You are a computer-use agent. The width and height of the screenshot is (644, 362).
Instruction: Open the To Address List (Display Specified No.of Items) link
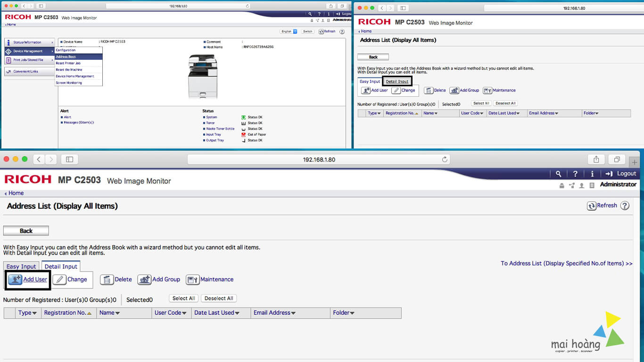click(x=566, y=263)
